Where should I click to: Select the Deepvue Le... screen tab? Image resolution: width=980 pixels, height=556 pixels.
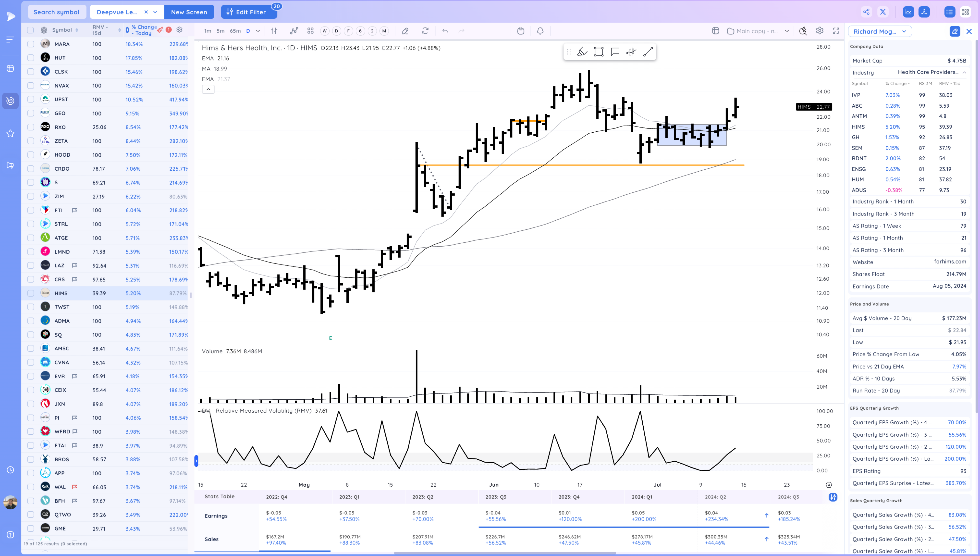[117, 12]
